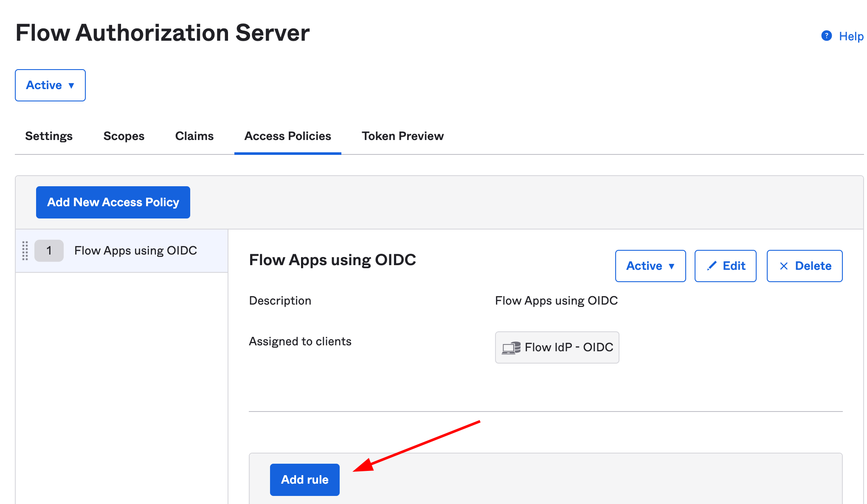The width and height of the screenshot is (867, 504).
Task: Select the number 1 badge of the policy
Action: (49, 250)
